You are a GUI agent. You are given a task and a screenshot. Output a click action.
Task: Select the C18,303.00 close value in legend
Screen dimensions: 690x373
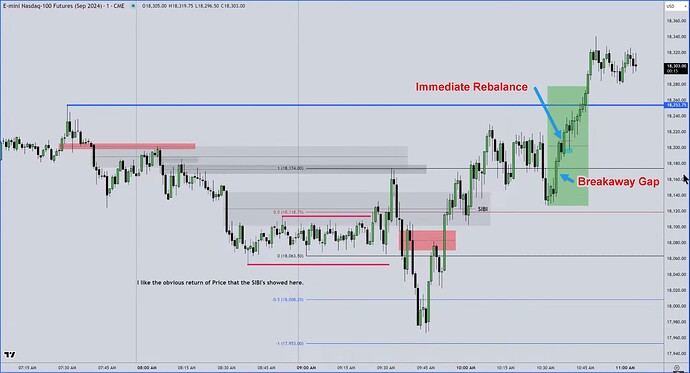233,6
